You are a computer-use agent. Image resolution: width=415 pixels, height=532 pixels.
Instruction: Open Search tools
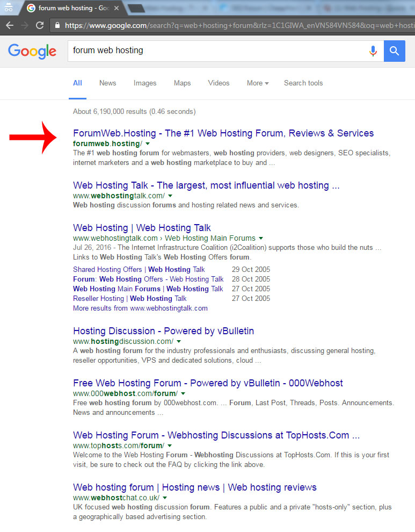point(303,83)
